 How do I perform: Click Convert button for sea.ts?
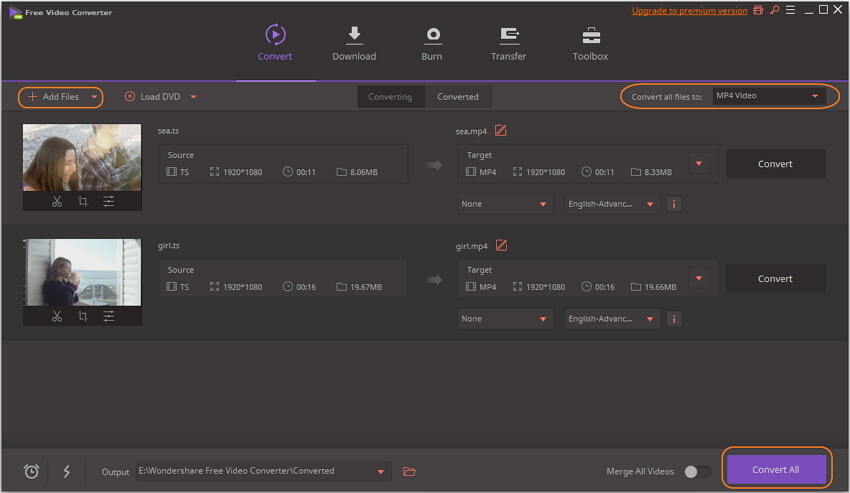[x=775, y=164]
